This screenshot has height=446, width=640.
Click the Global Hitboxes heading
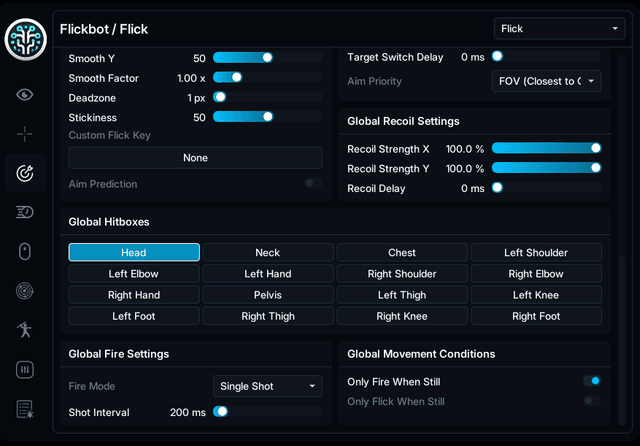point(109,222)
